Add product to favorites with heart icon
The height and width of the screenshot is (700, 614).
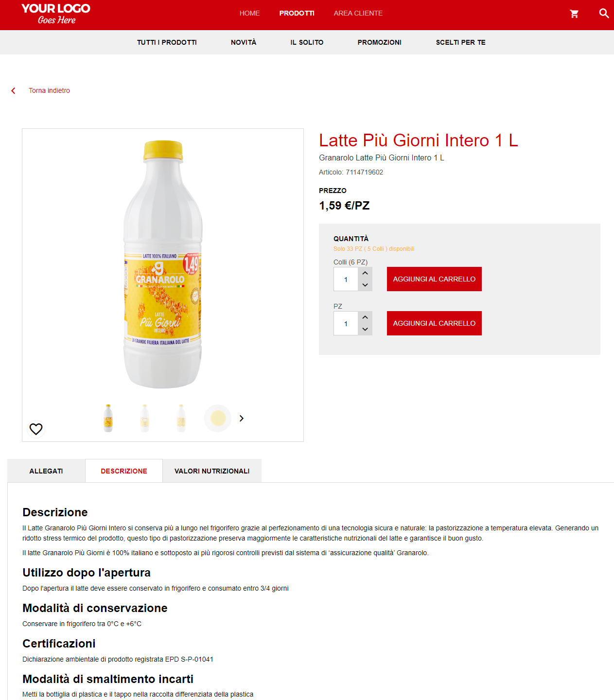point(36,429)
